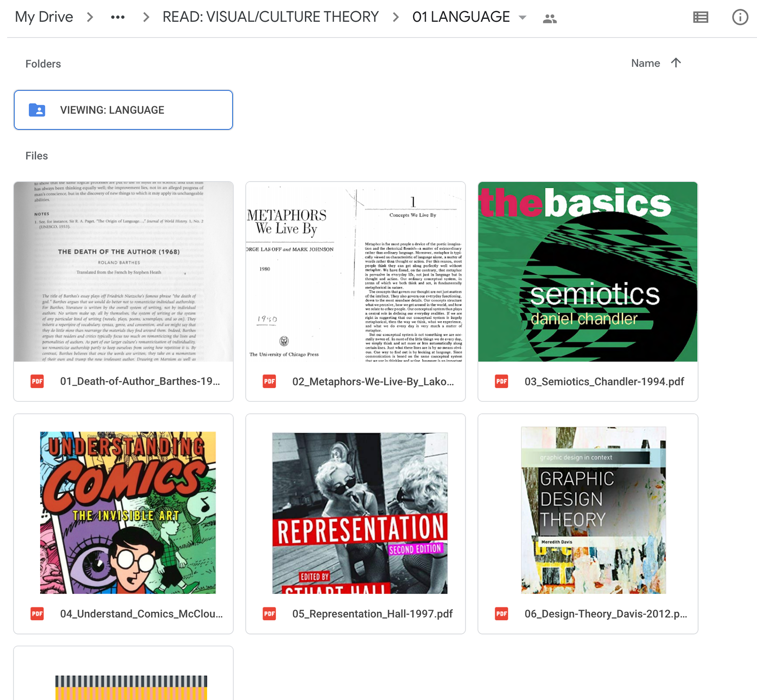Click chevron before 01 LANGUAGE breadcrumb
Viewport: 757px width, 700px height.
396,17
